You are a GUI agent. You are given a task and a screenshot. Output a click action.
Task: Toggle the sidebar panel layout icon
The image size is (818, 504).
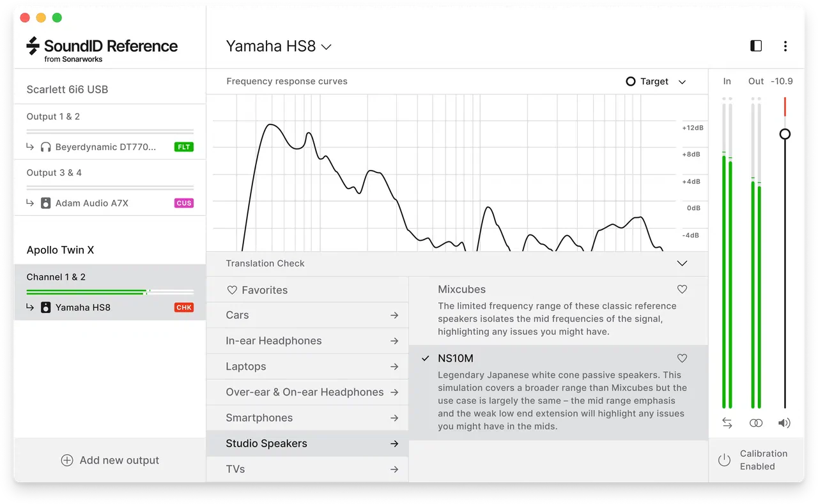(756, 46)
